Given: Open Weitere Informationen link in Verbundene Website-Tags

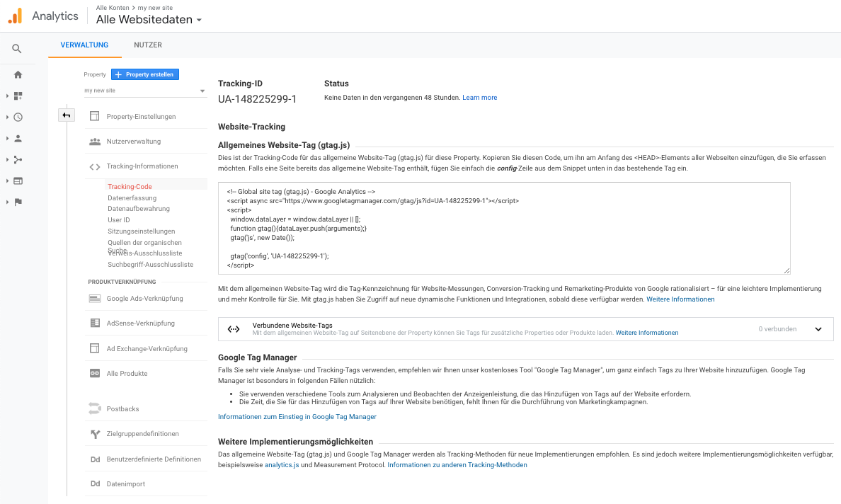Looking at the screenshot, I should coord(647,333).
